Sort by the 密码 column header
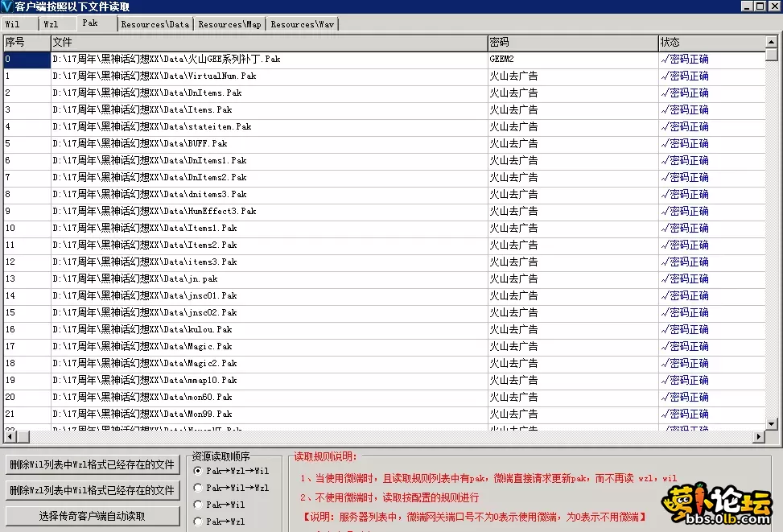Viewport: 783px width, 532px height. tap(573, 43)
